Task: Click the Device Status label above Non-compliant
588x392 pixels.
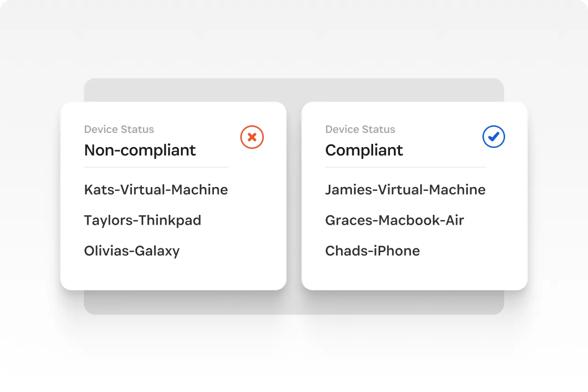Action: coord(119,129)
